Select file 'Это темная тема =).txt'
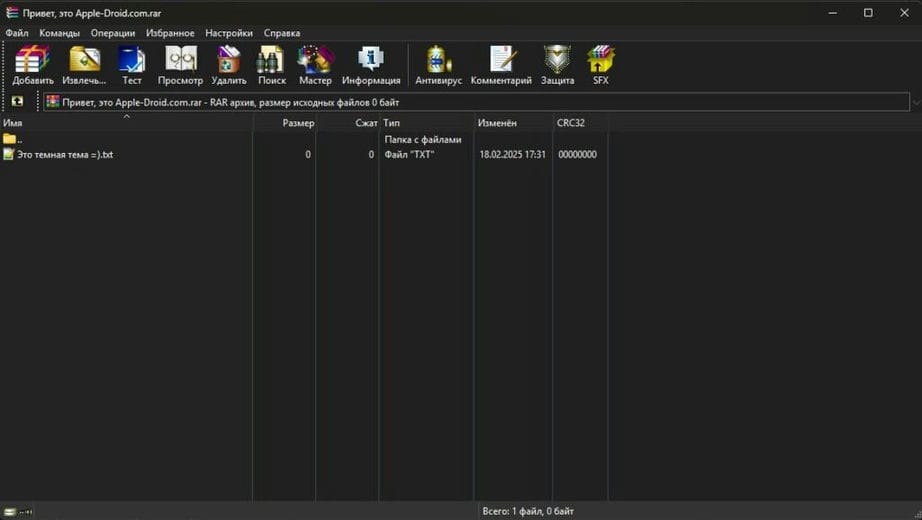 [65, 155]
